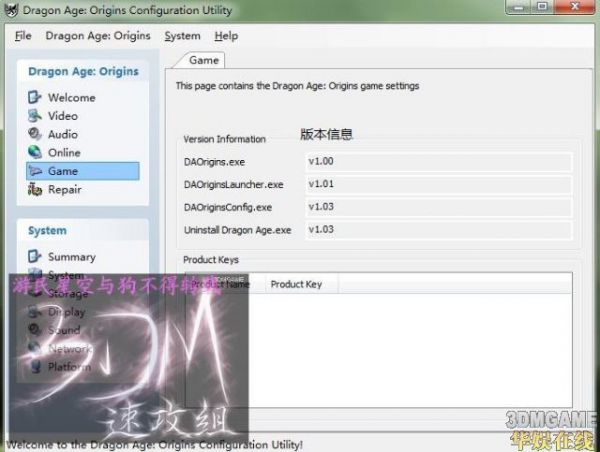
Task: Go to the Audio settings page
Action: tap(62, 134)
